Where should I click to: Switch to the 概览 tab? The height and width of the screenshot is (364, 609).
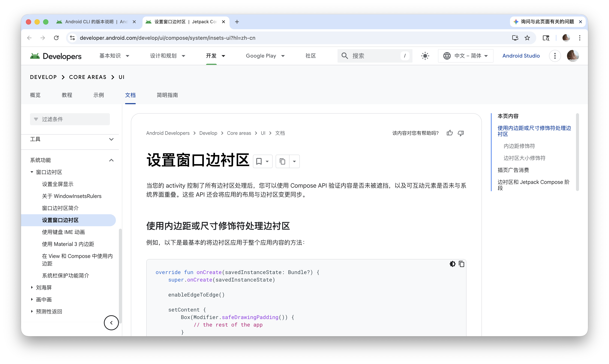[x=35, y=95]
